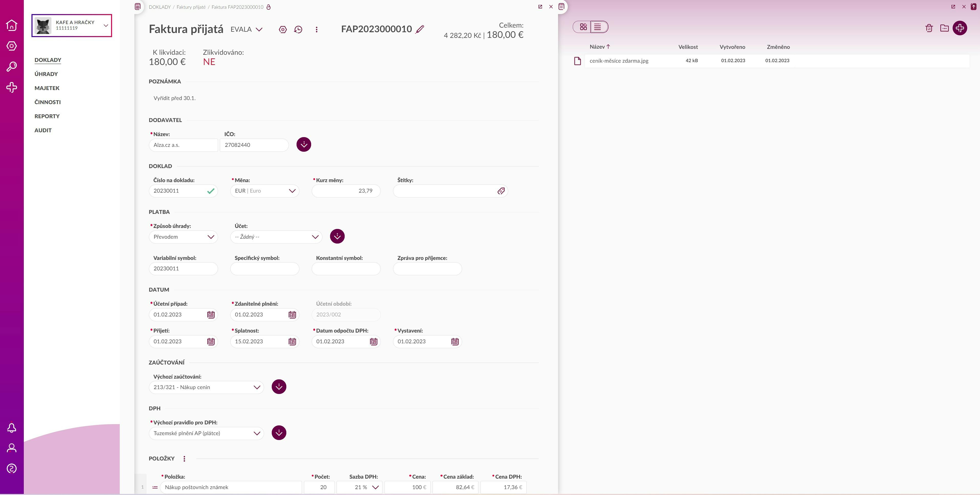
Task: Delete attachment with trash icon
Action: click(x=929, y=28)
